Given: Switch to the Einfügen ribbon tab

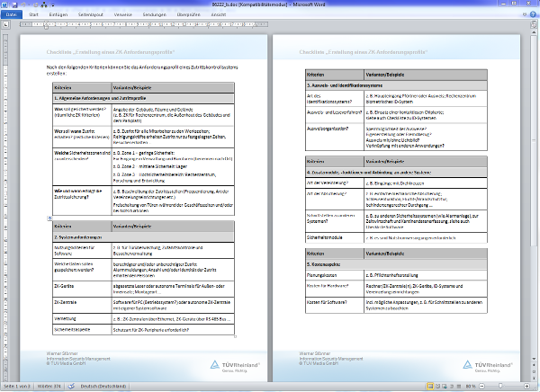Looking at the screenshot, I should click(x=58, y=15).
